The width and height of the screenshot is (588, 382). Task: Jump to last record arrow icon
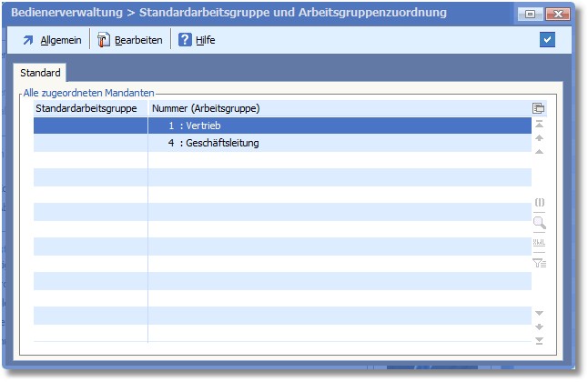click(x=539, y=340)
